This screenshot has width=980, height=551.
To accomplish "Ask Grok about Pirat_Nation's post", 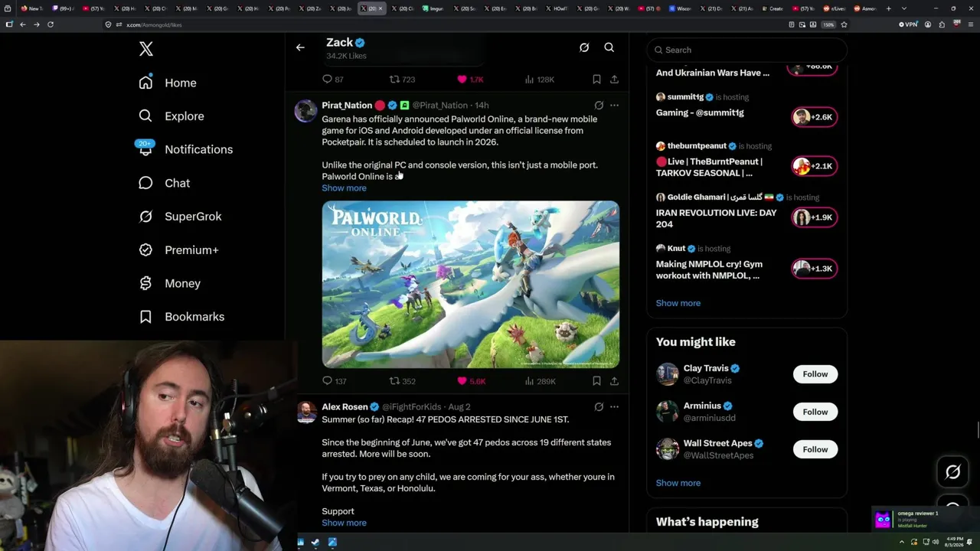I will point(599,106).
